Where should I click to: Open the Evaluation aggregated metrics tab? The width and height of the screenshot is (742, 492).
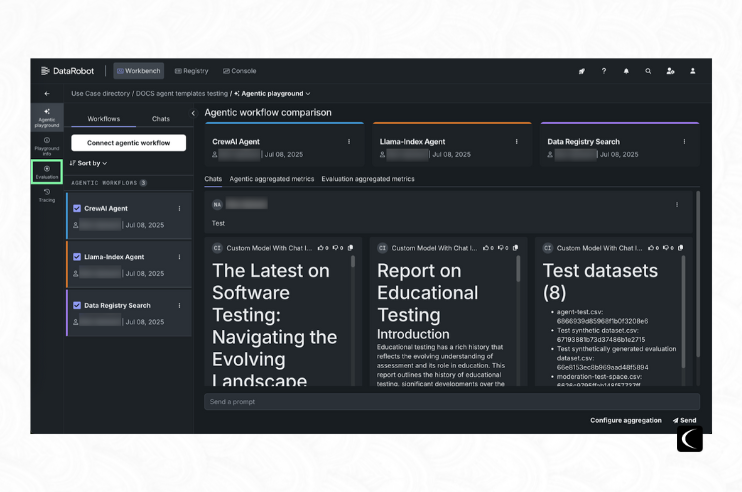[368, 179]
